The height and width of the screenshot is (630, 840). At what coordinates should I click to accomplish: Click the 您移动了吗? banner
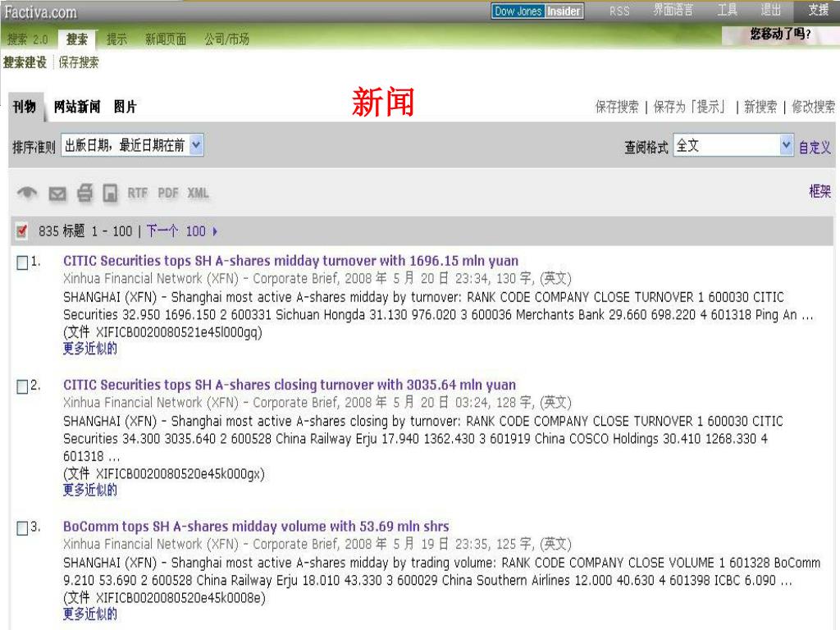780,34
